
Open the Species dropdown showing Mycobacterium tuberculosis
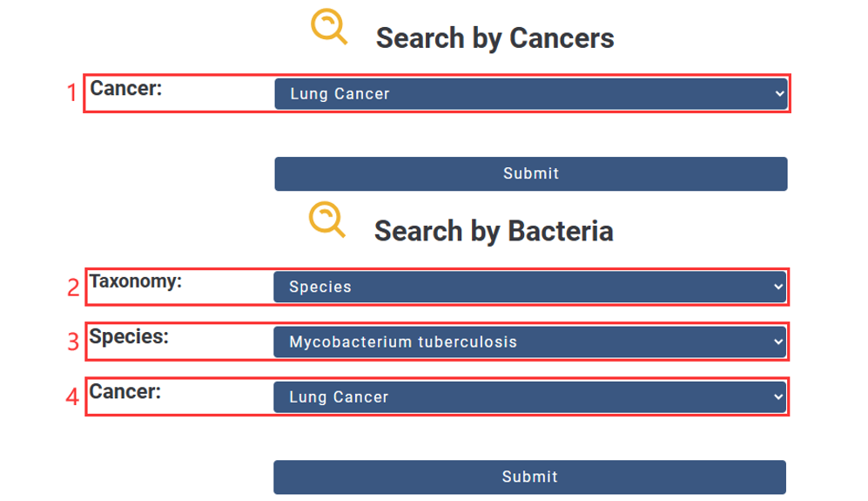(529, 342)
